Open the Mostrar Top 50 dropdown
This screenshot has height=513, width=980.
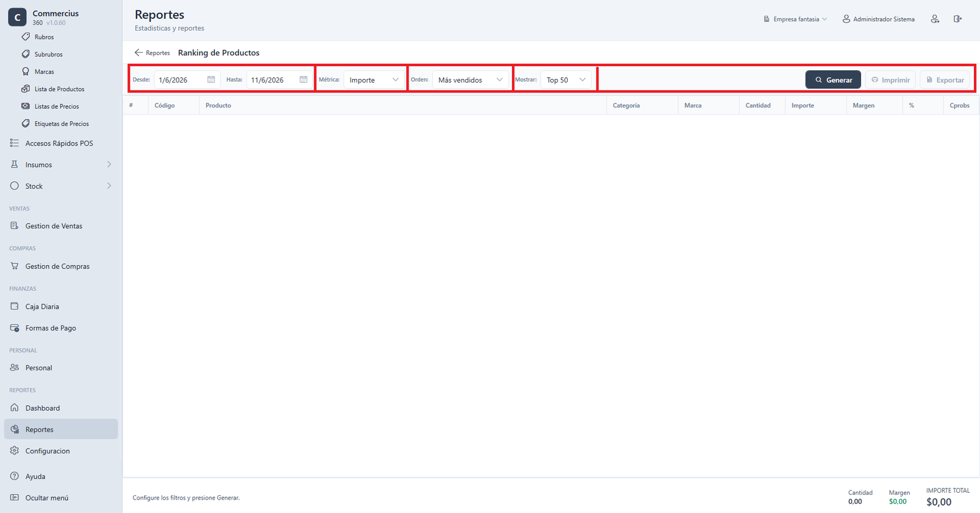click(566, 80)
